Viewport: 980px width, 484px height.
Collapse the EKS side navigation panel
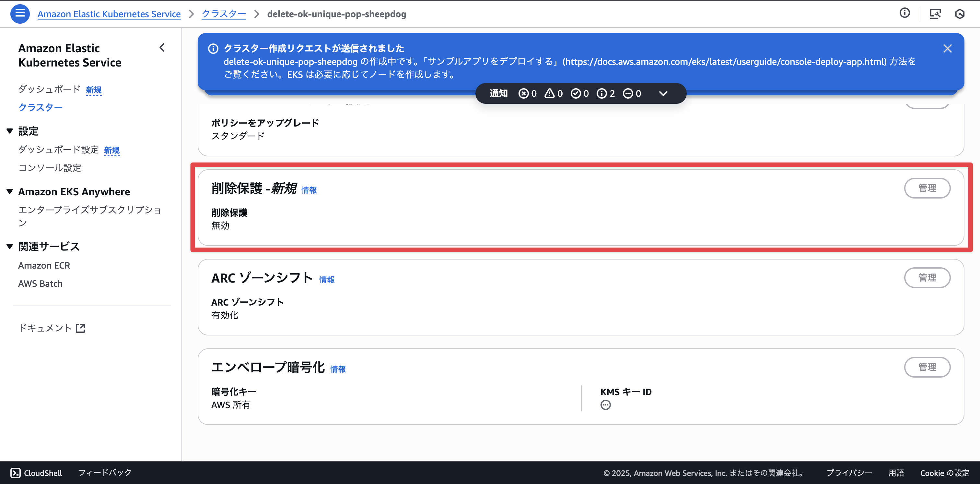pos(162,48)
